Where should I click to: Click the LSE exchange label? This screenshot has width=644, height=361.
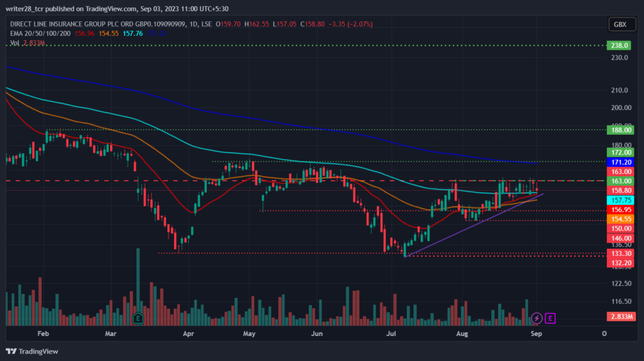[206, 25]
